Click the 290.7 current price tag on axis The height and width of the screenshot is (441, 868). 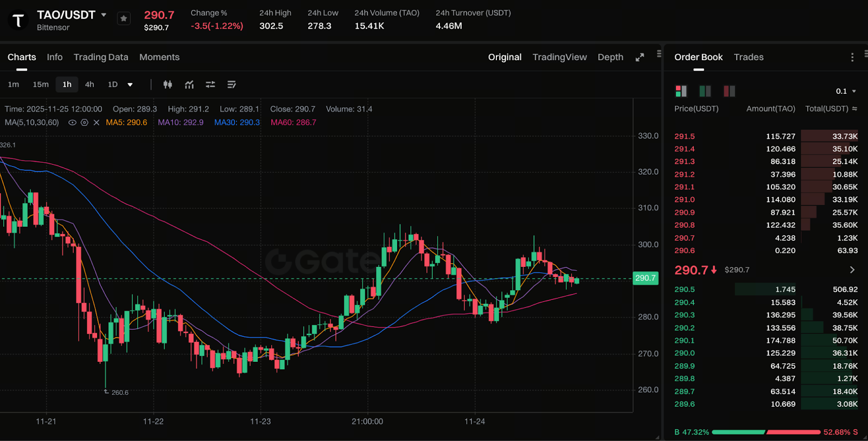[x=646, y=278]
